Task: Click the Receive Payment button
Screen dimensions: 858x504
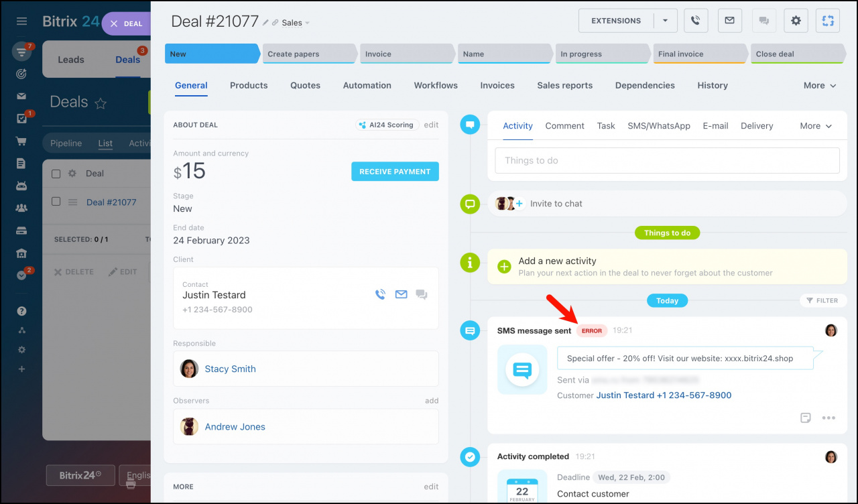Action: [395, 172]
